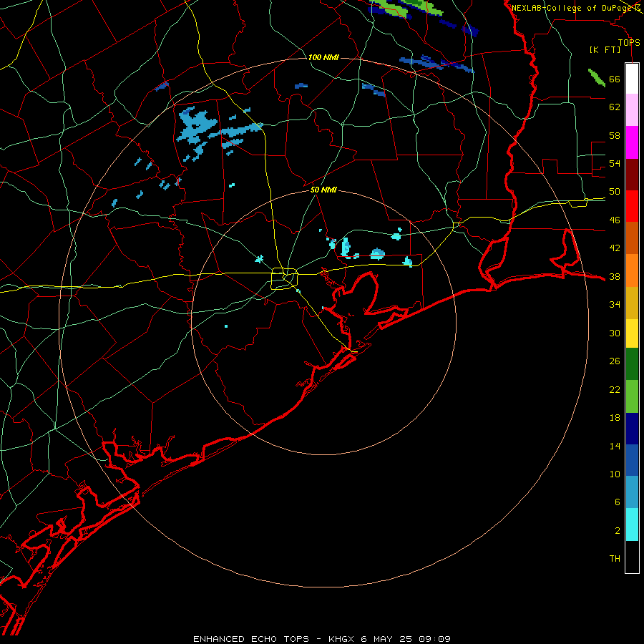Screen dimensions: 644x644
Task: Click the '18' scale label
Action: (x=615, y=418)
